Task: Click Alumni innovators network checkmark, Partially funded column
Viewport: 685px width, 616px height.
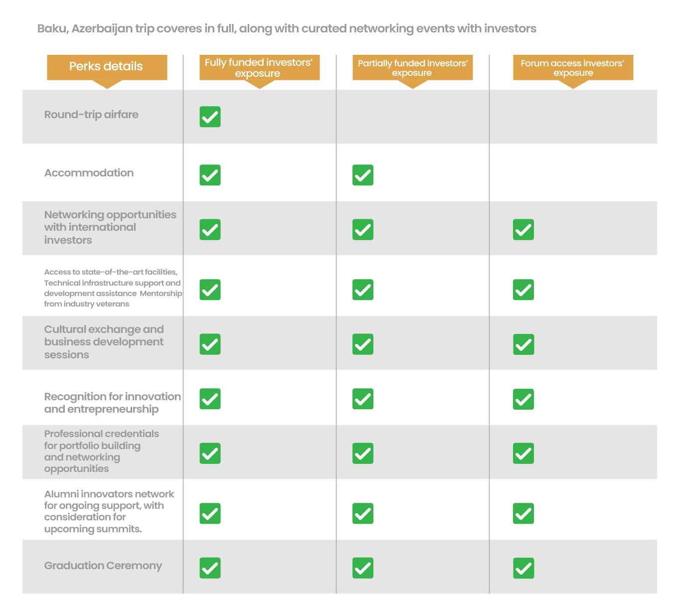Action: click(362, 513)
